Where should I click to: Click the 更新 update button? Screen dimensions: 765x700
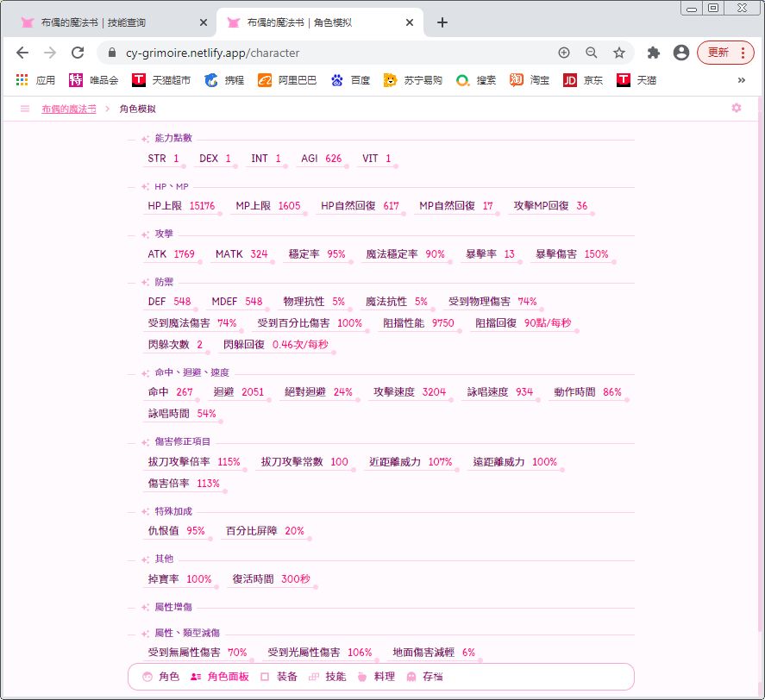[718, 53]
